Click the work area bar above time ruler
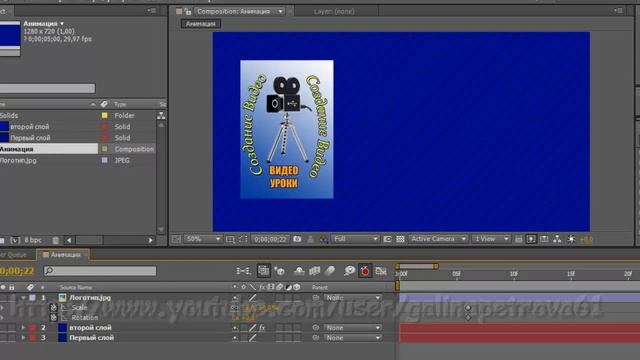 [x=417, y=267]
